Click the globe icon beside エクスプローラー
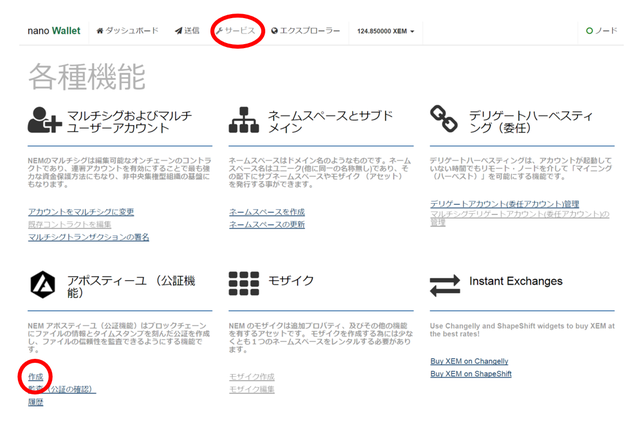This screenshot has width=630, height=429. pos(274,31)
